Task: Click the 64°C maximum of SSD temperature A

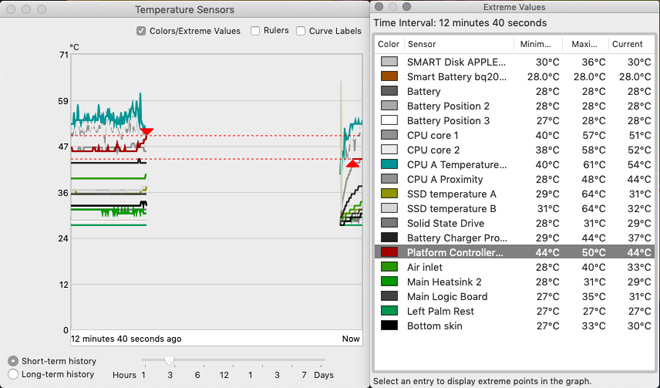Action: pyautogui.click(x=593, y=194)
